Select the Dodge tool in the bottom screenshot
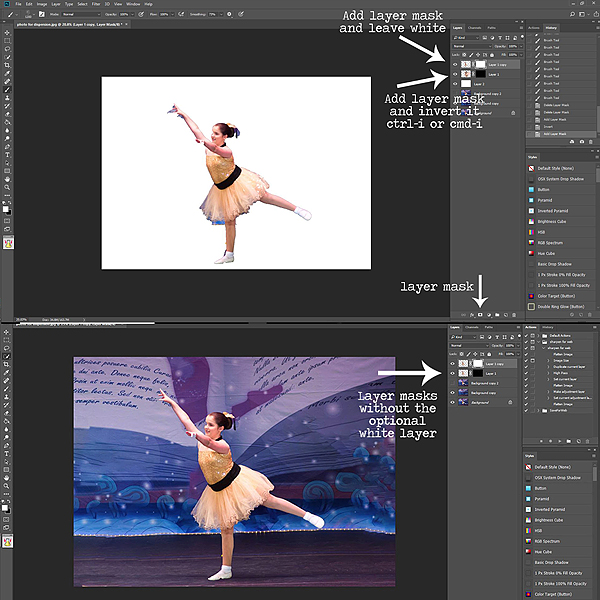This screenshot has width=600, height=600. 7,437
